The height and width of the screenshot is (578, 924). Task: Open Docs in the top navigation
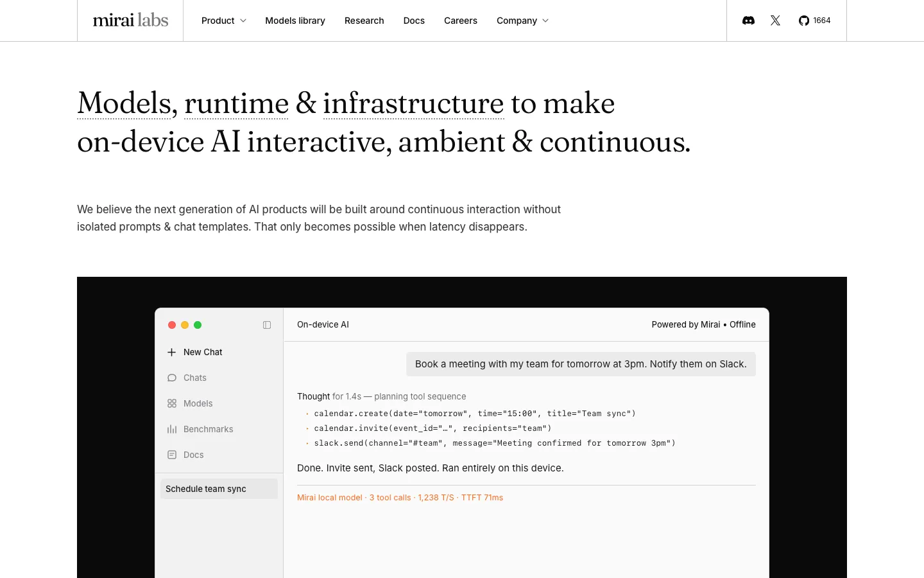[414, 21]
